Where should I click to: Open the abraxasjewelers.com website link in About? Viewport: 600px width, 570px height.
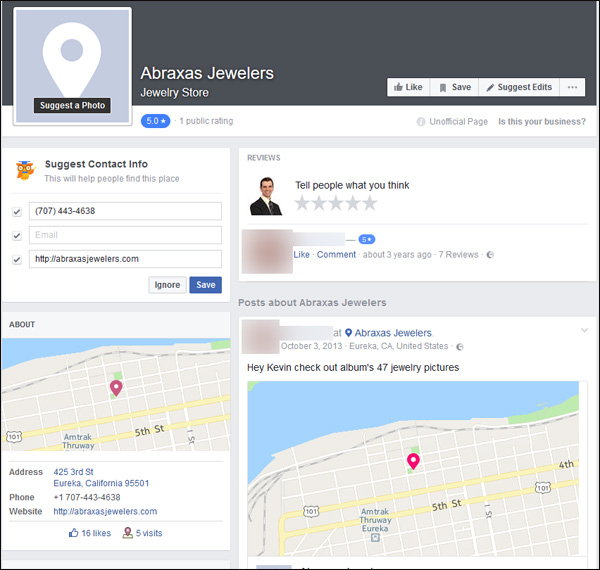pos(105,511)
